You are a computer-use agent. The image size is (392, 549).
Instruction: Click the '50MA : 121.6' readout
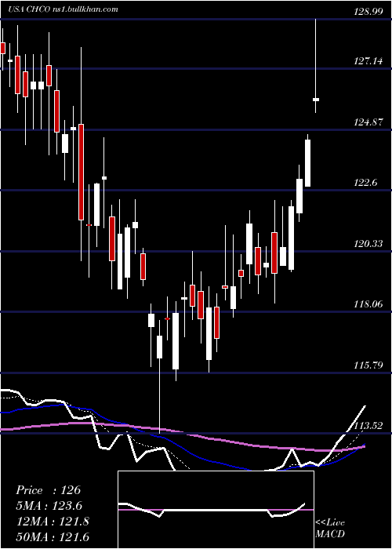click(x=53, y=536)
